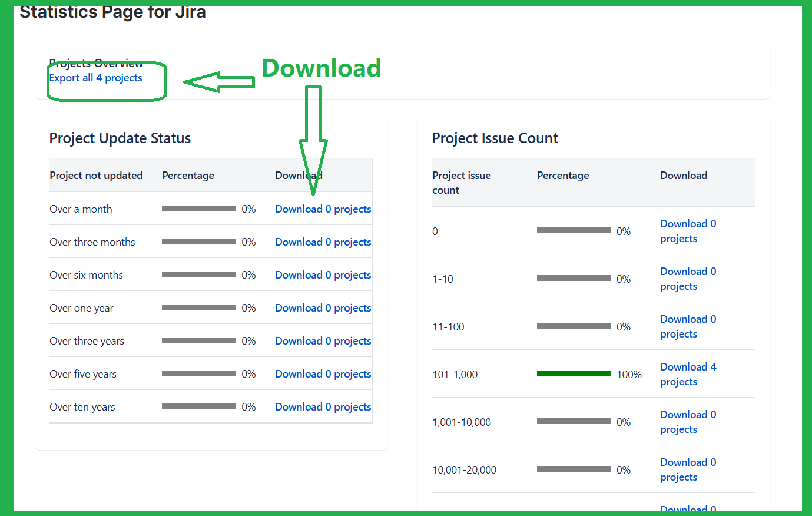Download projects not updated over three years
This screenshot has height=516, width=812.
click(323, 341)
